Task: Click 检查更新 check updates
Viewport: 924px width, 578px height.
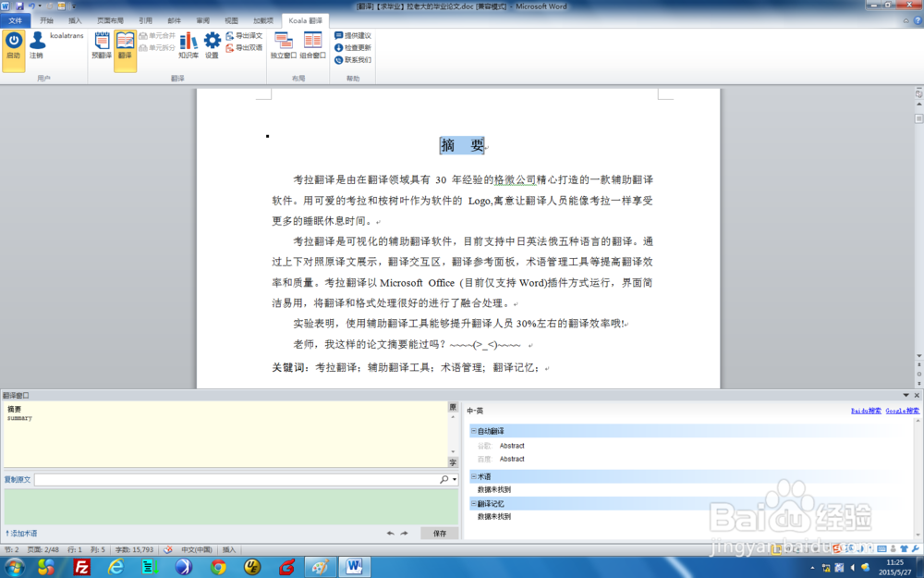Action: pyautogui.click(x=352, y=48)
